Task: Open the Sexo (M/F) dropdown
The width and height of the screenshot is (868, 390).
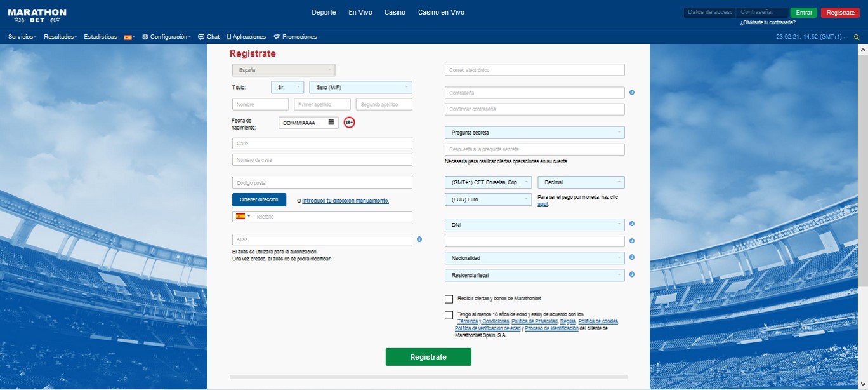Action: click(360, 87)
